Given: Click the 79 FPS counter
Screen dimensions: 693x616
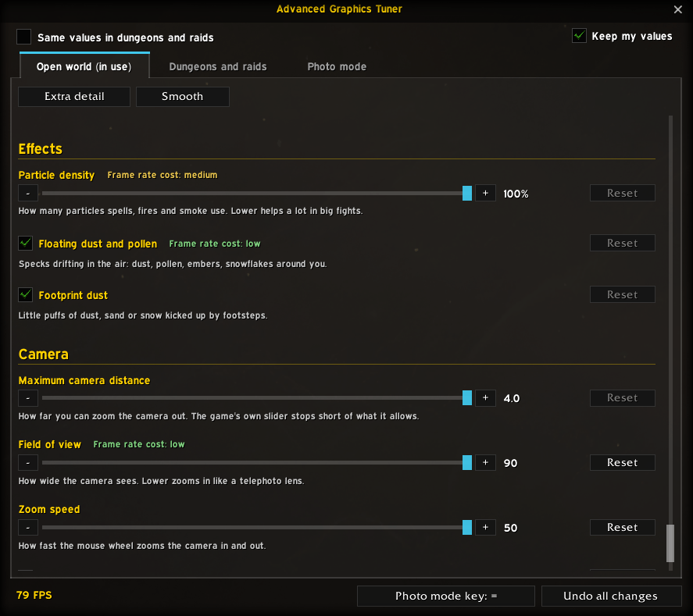Looking at the screenshot, I should [34, 595].
